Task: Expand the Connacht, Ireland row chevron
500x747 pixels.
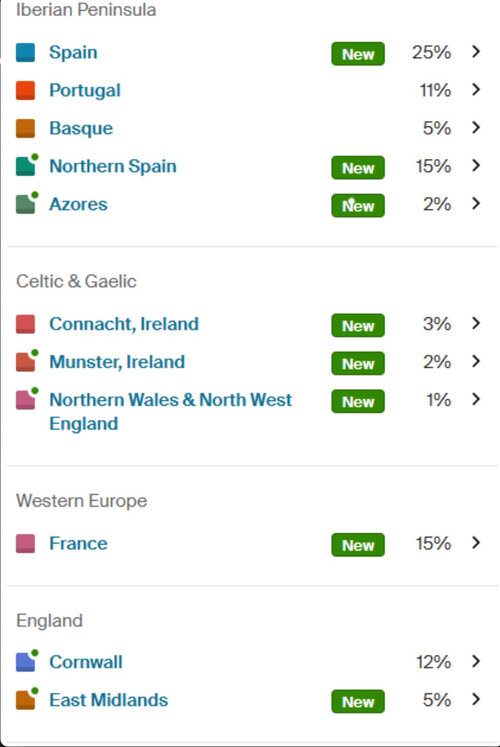Action: click(476, 323)
